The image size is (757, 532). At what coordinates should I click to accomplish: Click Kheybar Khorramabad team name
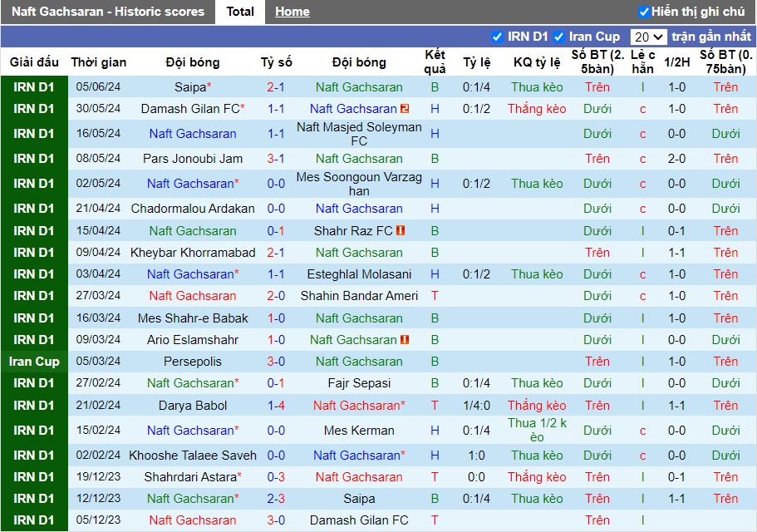[193, 253]
